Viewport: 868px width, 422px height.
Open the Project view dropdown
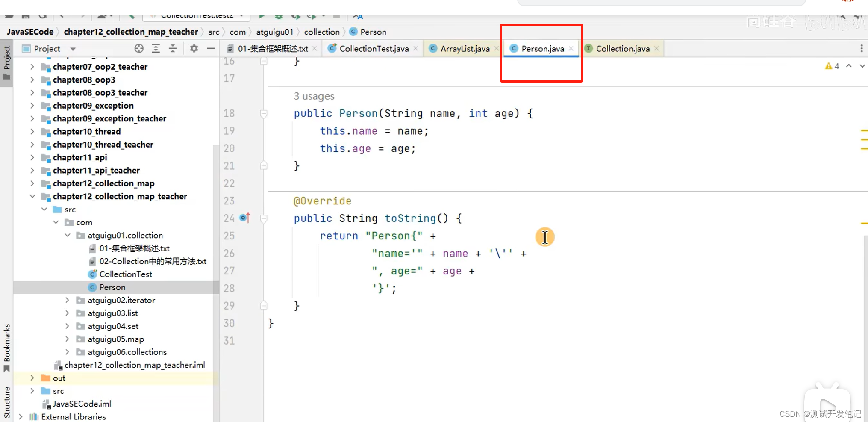73,49
